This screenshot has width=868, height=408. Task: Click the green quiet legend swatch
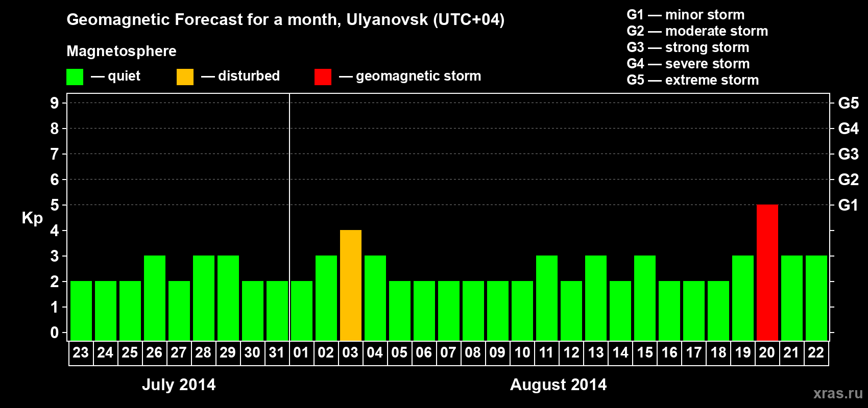click(x=75, y=77)
